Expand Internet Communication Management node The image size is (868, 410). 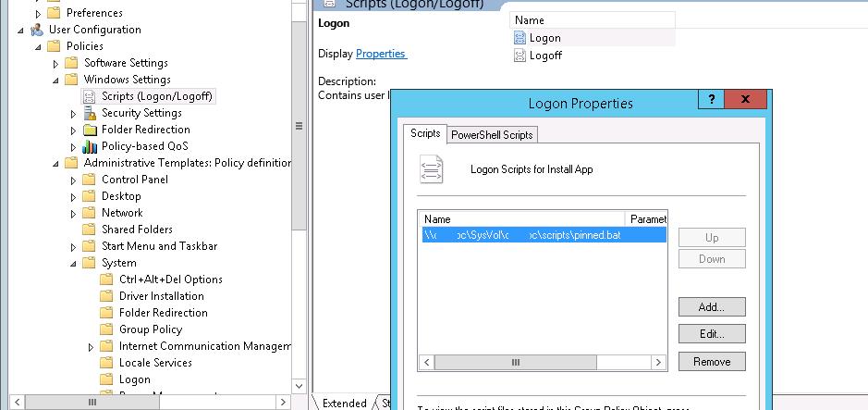[92, 346]
